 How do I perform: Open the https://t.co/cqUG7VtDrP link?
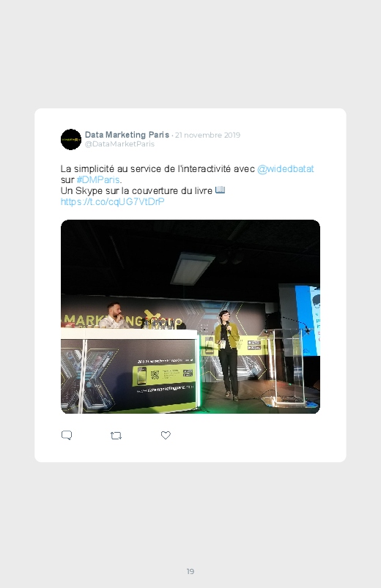pyautogui.click(x=112, y=202)
